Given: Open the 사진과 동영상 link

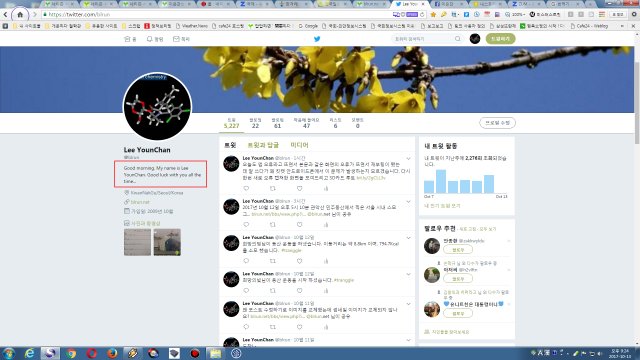Looking at the screenshot, I should click(146, 223).
